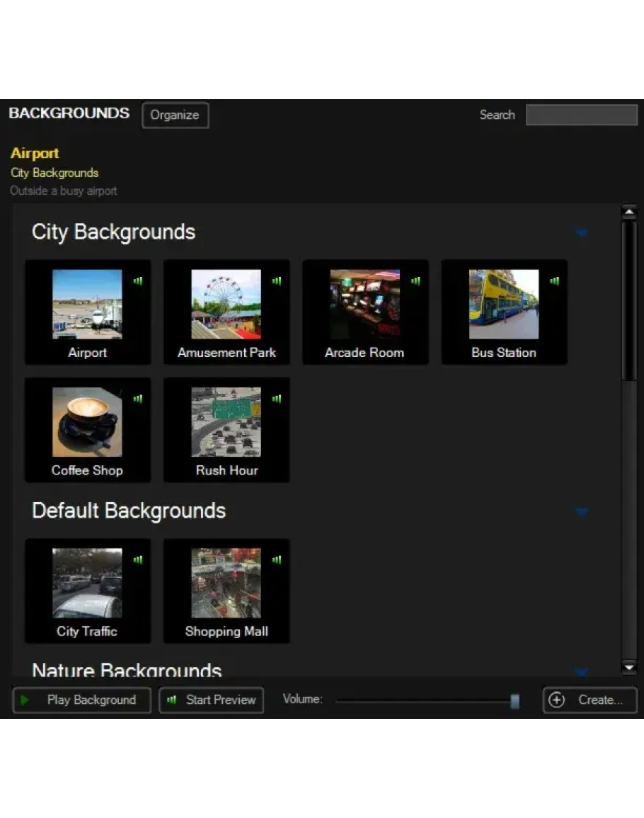Click the preview bars icon on Coffee Shop
This screenshot has height=818, width=644.
pos(138,399)
